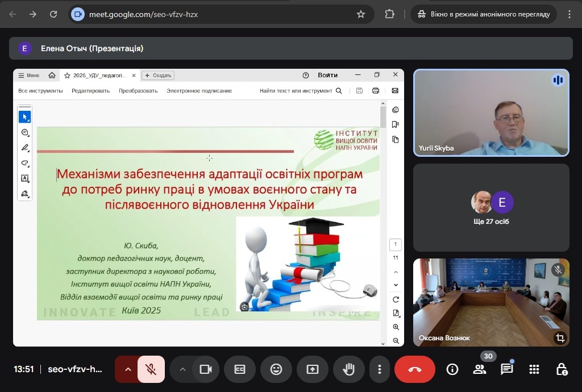Open Все инструменты menu
This screenshot has height=392, width=582.
click(x=40, y=90)
